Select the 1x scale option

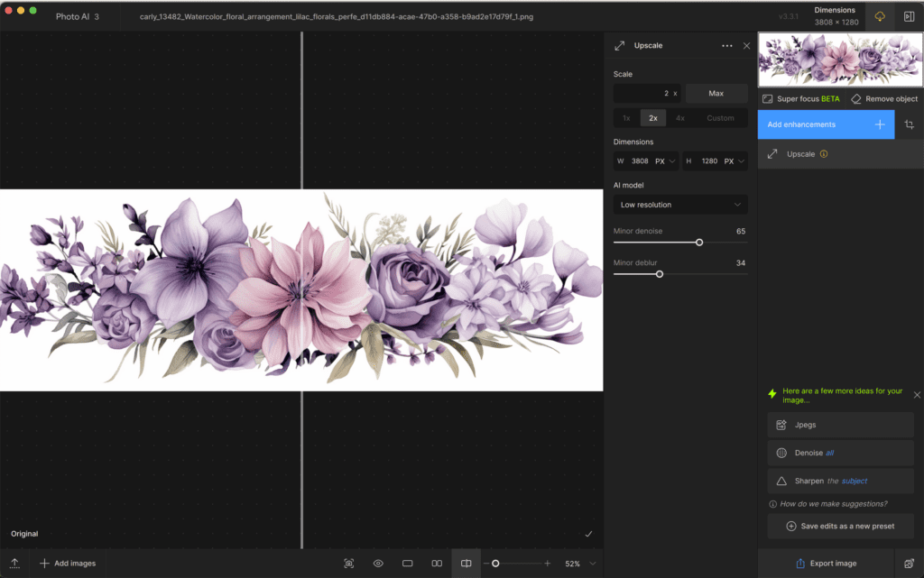click(x=626, y=118)
